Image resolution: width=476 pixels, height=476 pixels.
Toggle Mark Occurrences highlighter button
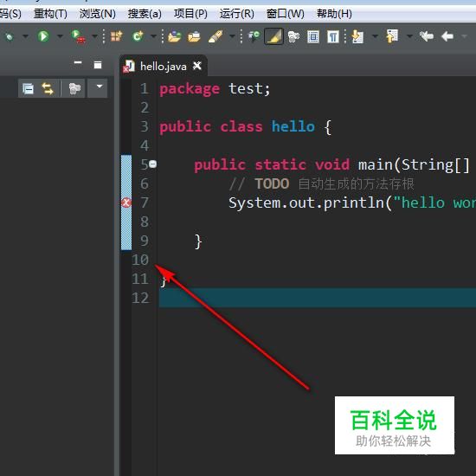pos(273,36)
